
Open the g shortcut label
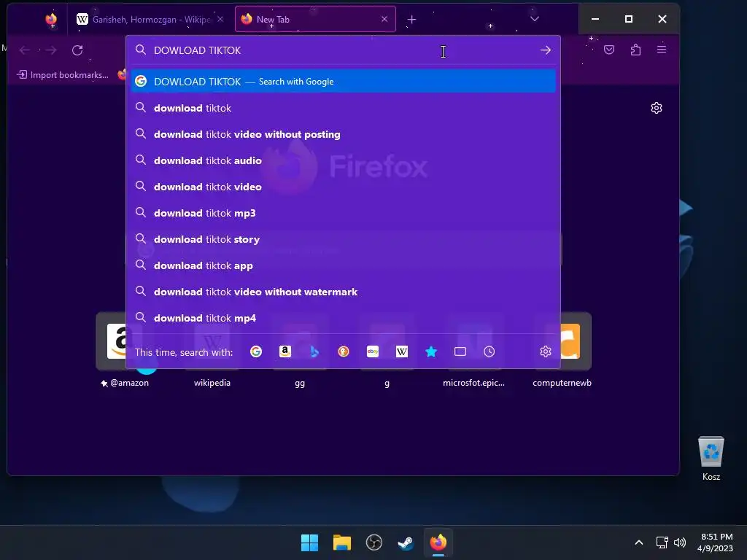coord(387,384)
